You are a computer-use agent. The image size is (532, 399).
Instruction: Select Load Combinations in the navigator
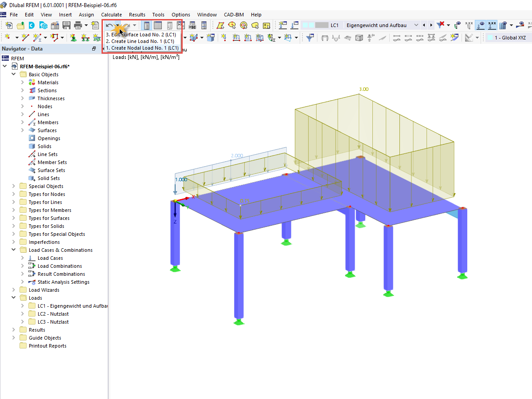[x=59, y=266]
